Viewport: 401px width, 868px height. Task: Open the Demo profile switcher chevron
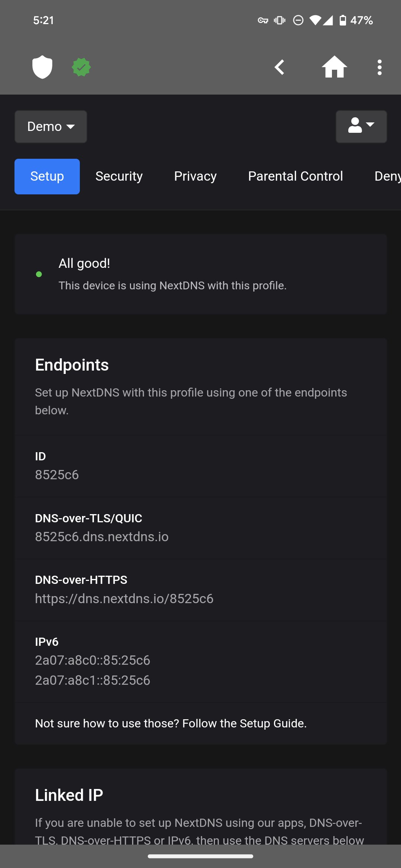click(71, 126)
